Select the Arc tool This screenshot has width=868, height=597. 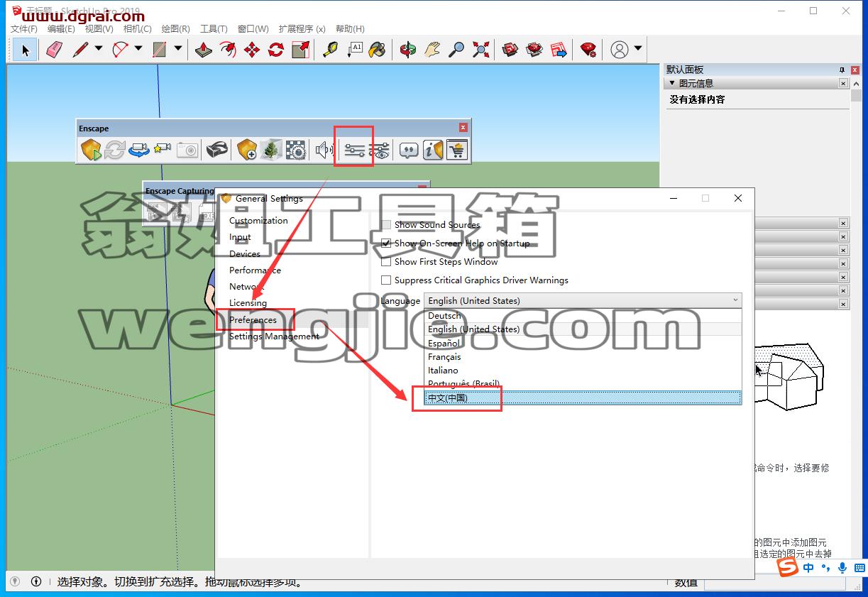[120, 50]
